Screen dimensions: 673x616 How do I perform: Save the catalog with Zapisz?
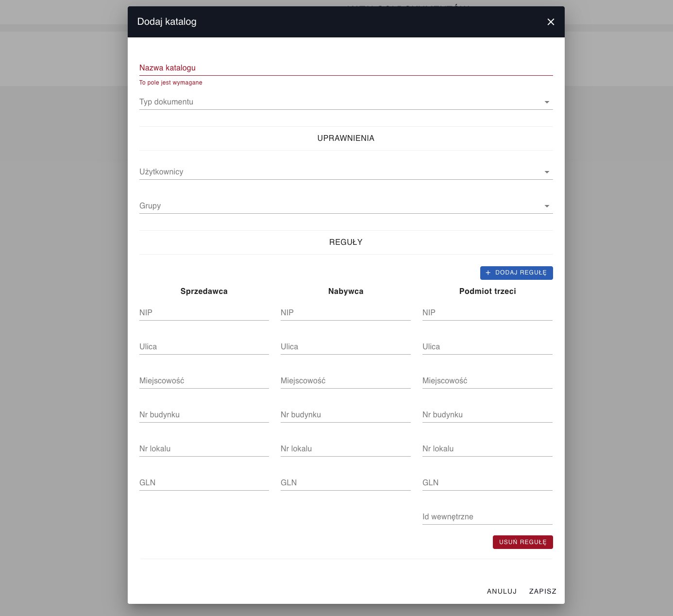coord(542,591)
